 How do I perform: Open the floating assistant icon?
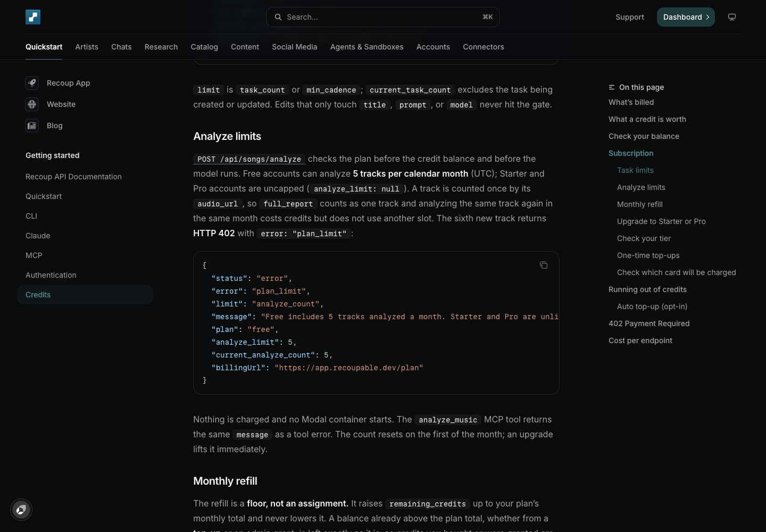coord(21,510)
